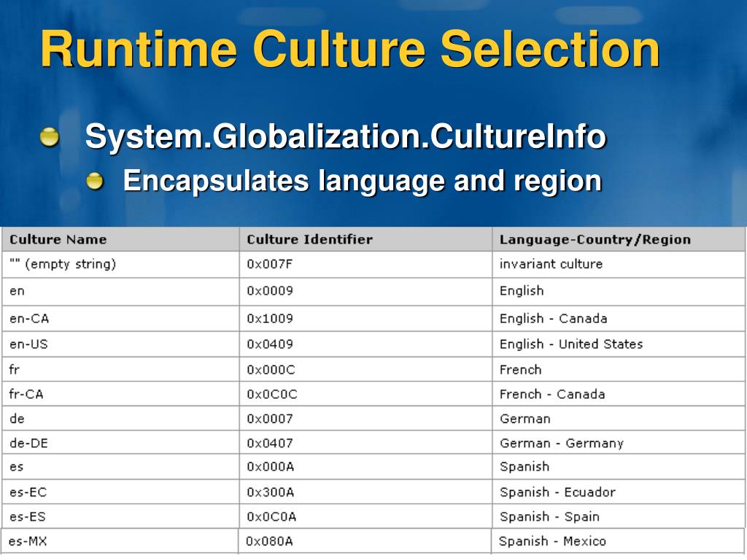
Task: Click the 0x000A identifier cell
Action: pos(366,467)
